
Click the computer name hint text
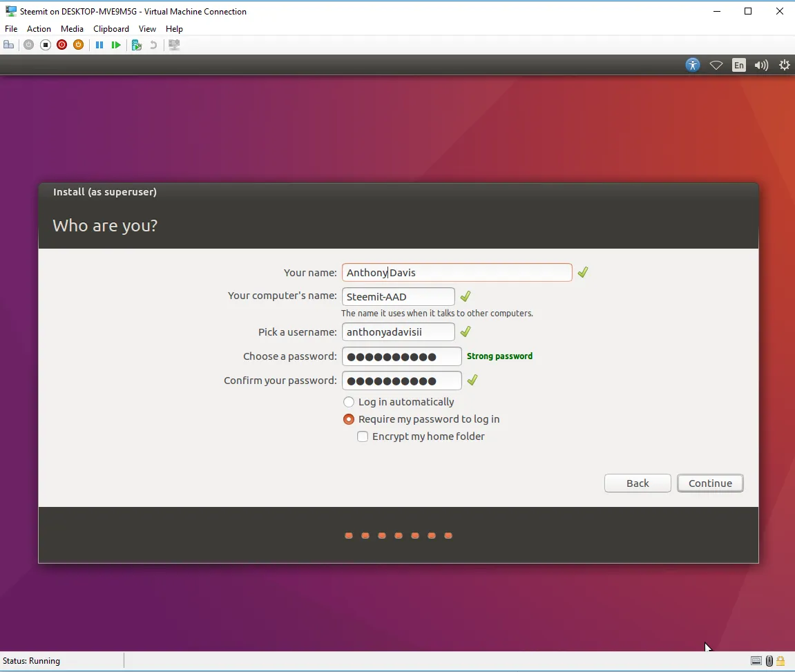coord(437,313)
